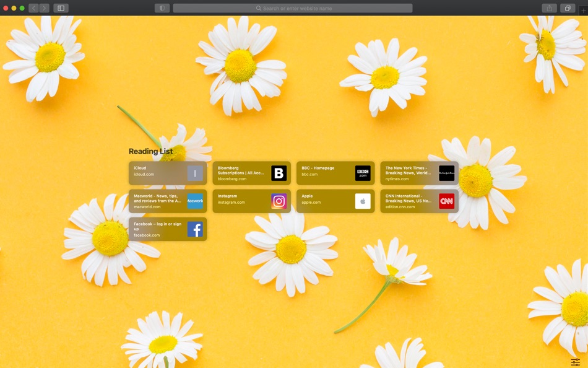Open The New York Times card
This screenshot has width=588, height=368.
[419, 173]
